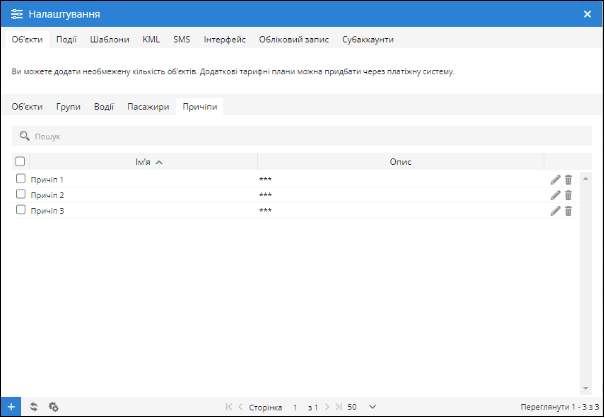Delete Причіп 3 with trash icon
Viewport: 605px width, 418px height.
tap(568, 211)
